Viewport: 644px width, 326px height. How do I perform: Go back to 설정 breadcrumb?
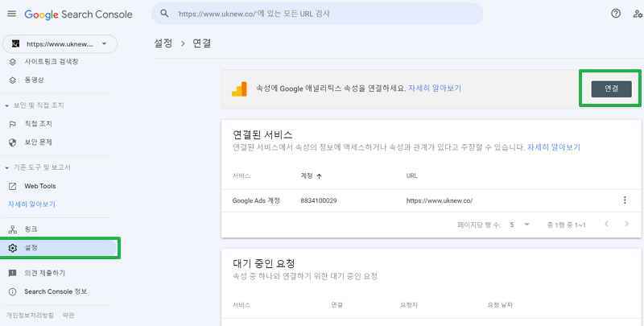click(x=163, y=43)
